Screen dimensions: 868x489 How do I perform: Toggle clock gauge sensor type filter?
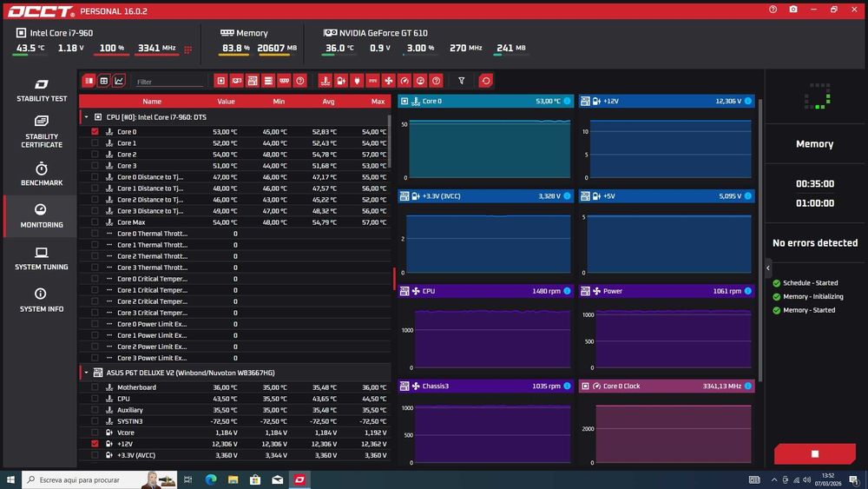404,81
